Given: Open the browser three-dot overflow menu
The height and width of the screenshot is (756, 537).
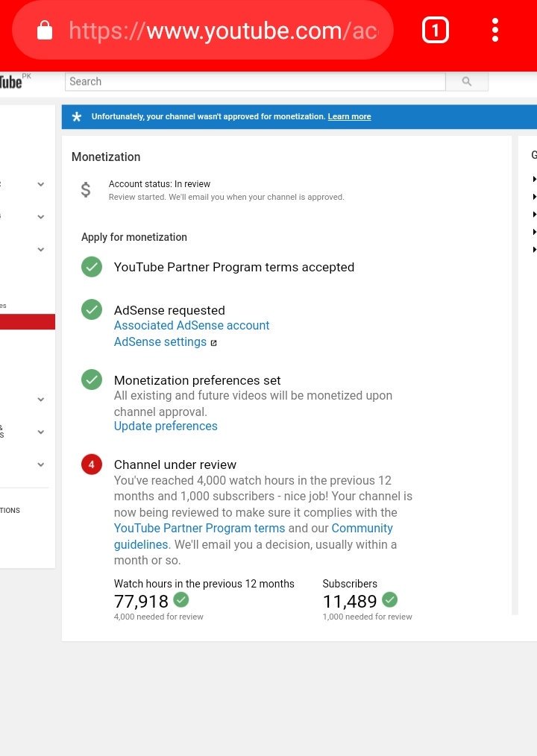Looking at the screenshot, I should pos(495,31).
